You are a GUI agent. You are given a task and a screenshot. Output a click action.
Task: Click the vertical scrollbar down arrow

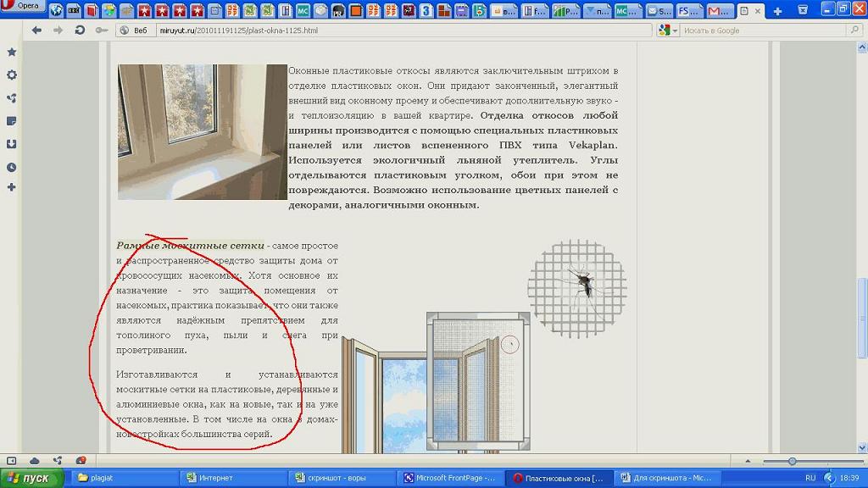point(862,447)
